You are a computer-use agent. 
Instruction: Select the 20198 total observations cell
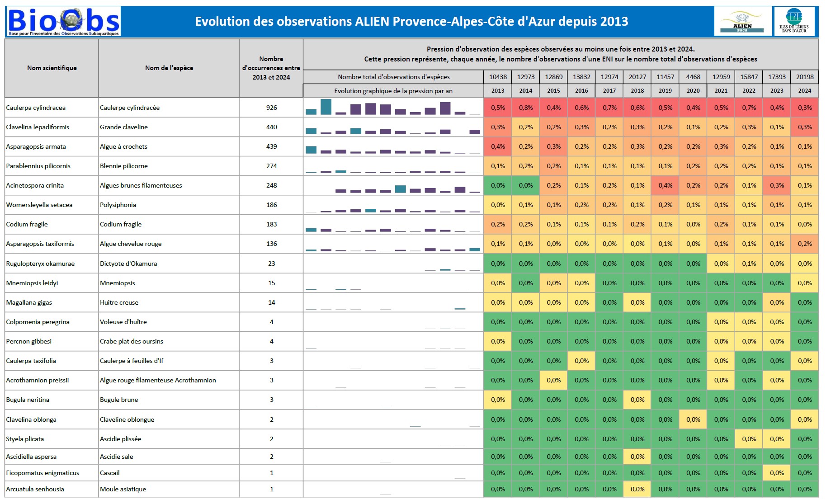coord(804,77)
